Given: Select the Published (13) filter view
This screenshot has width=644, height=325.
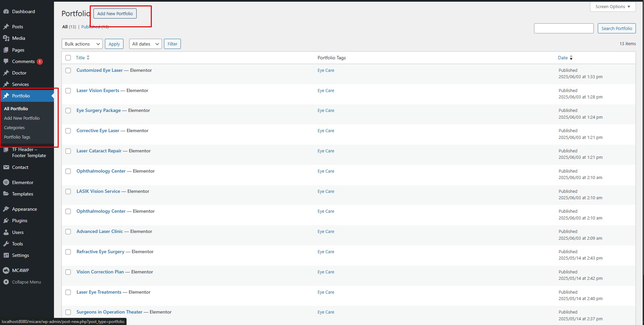Looking at the screenshot, I should [95, 27].
